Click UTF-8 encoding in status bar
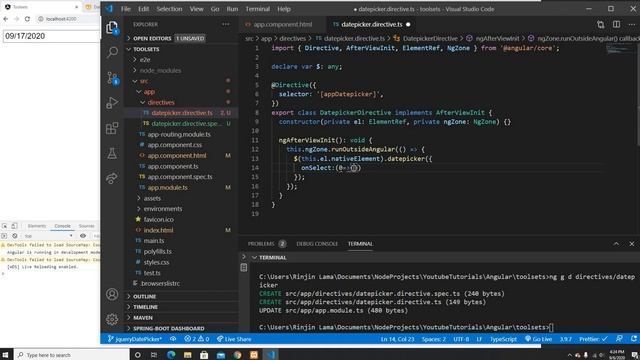The image size is (640, 360). point(461,339)
